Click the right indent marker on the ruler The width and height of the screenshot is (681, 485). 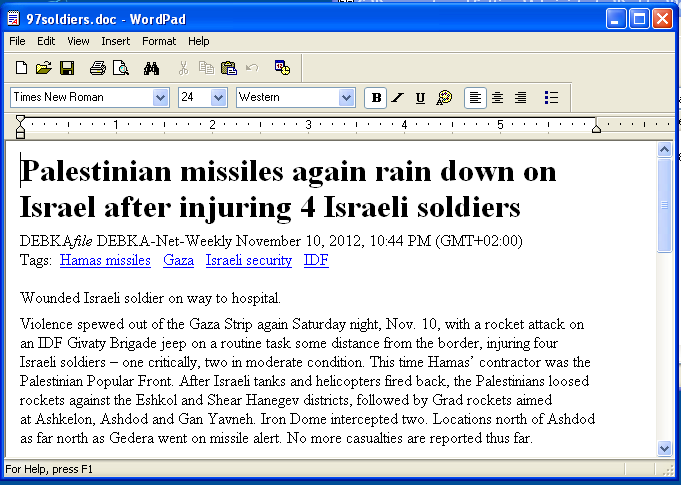pos(596,128)
